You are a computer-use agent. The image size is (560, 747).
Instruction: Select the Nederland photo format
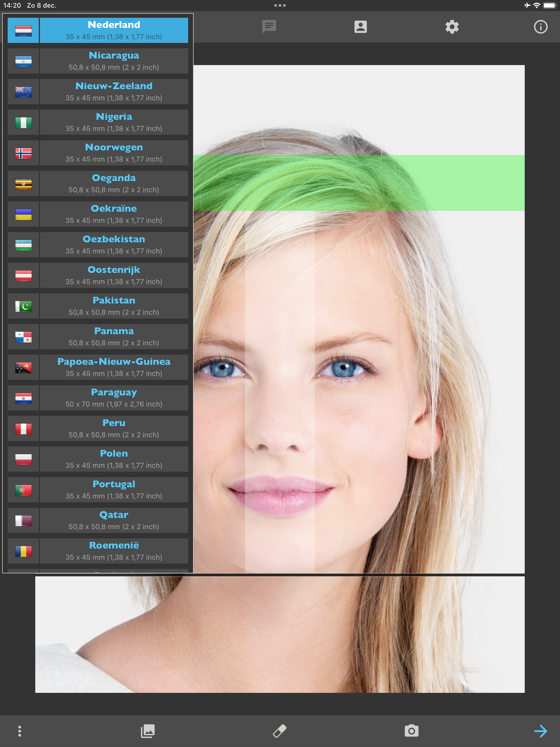click(x=114, y=30)
